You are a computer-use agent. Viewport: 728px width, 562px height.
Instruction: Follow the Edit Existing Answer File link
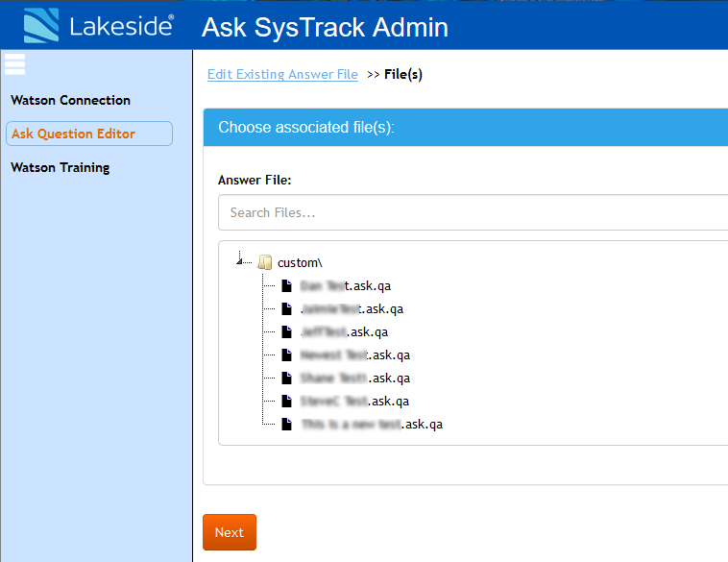tap(282, 74)
